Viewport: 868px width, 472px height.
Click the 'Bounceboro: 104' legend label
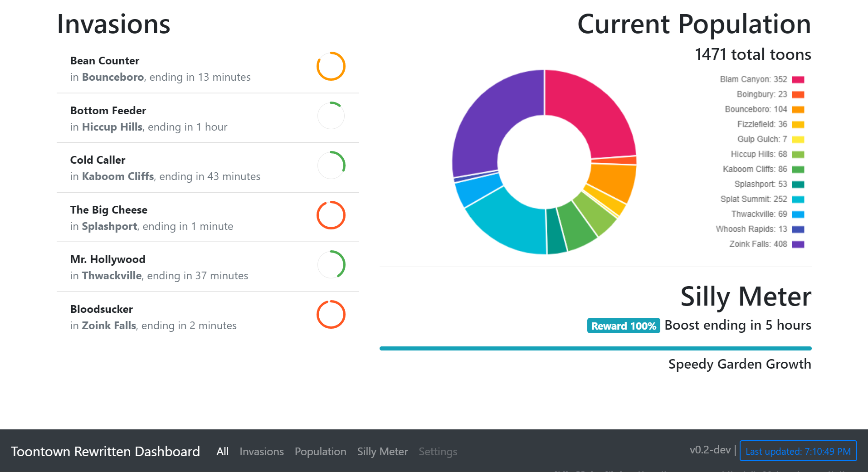pyautogui.click(x=756, y=109)
